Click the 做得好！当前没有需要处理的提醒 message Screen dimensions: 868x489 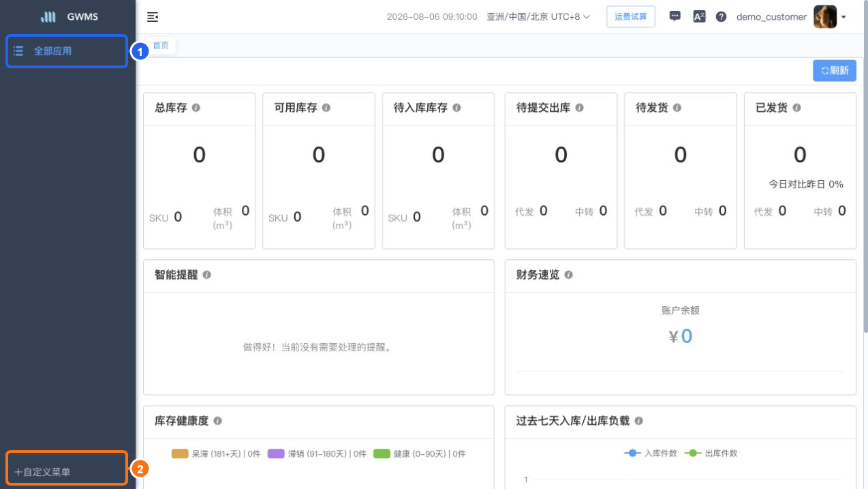pos(318,347)
